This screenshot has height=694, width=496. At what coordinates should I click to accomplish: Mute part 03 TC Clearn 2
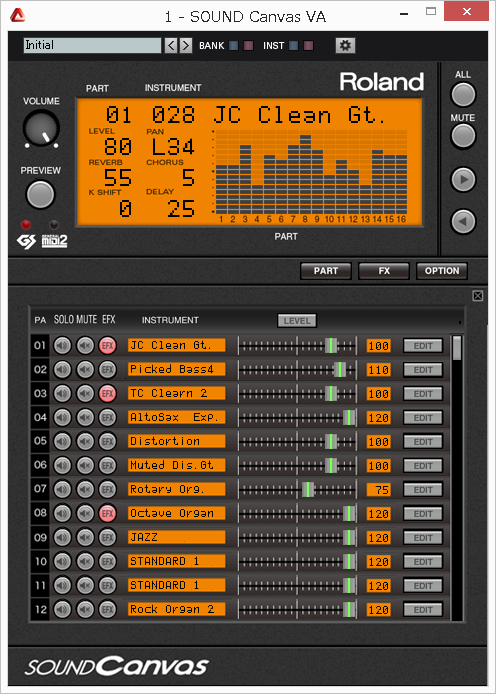pyautogui.click(x=85, y=393)
